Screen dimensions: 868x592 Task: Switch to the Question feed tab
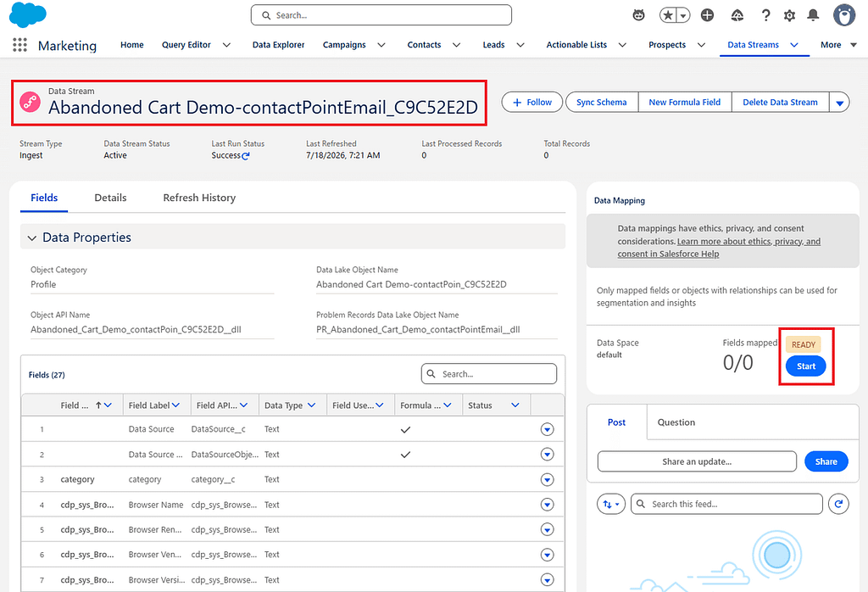pos(676,422)
